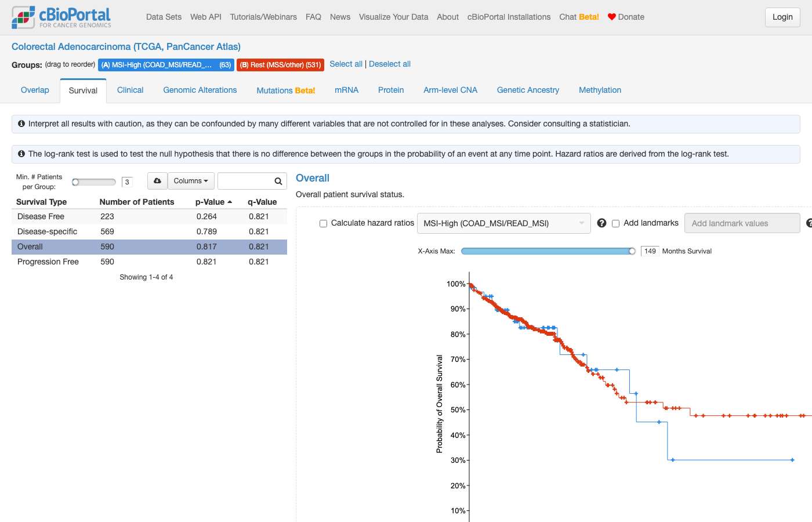Viewport: 812px width, 522px height.
Task: Click the 0.264 p-value cell
Action: 206,216
